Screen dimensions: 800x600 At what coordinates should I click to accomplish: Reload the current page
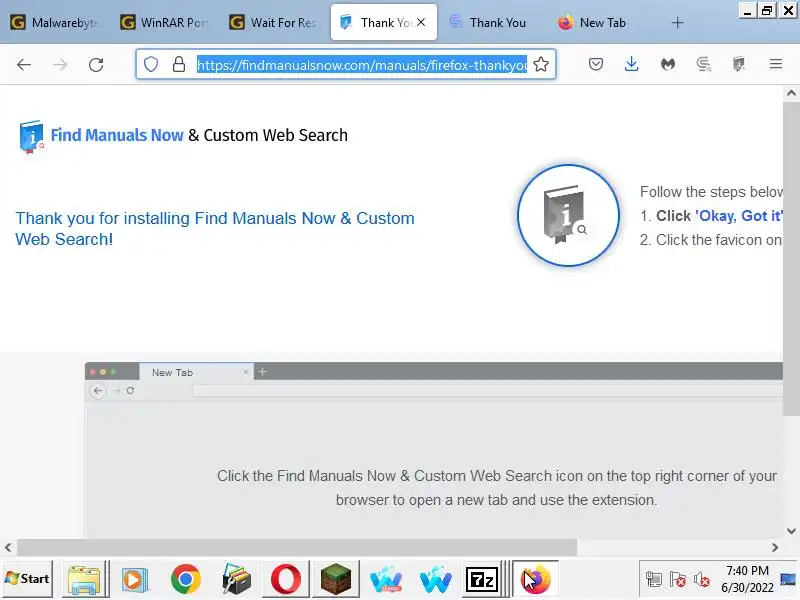96,64
